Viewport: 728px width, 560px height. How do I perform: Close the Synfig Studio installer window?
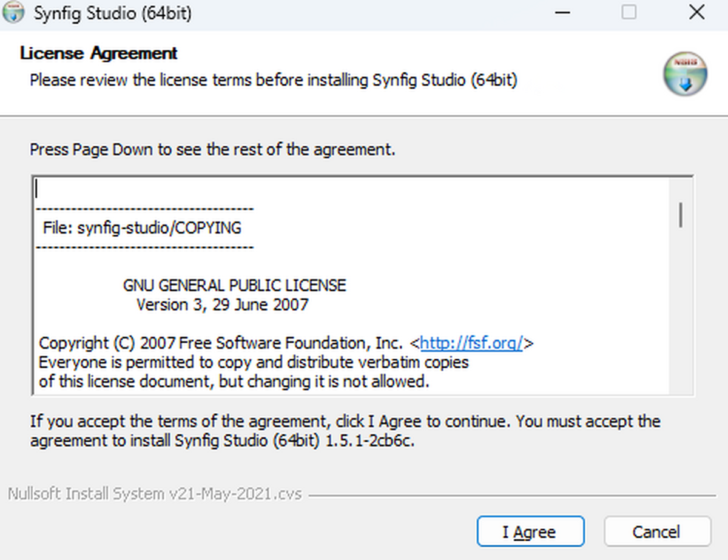tap(696, 13)
